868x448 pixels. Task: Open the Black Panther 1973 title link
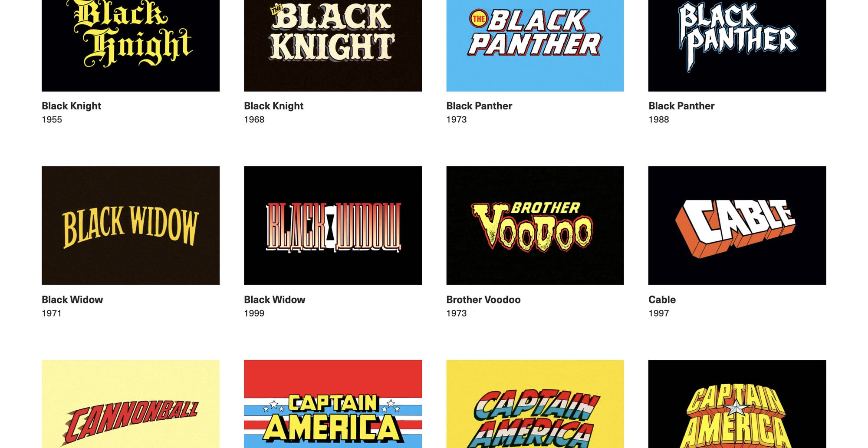[479, 106]
